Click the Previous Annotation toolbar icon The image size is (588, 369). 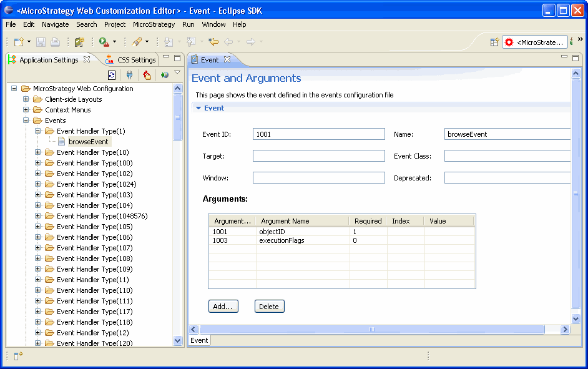(191, 42)
